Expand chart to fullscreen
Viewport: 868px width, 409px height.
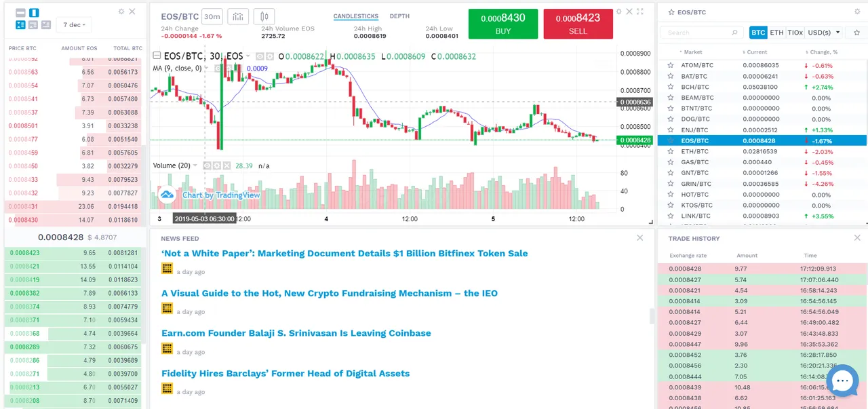640,12
